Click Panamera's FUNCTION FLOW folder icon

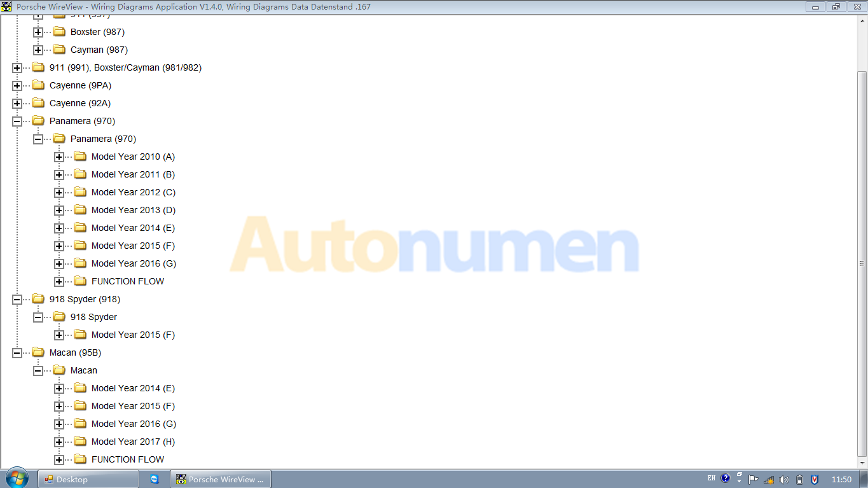point(80,281)
